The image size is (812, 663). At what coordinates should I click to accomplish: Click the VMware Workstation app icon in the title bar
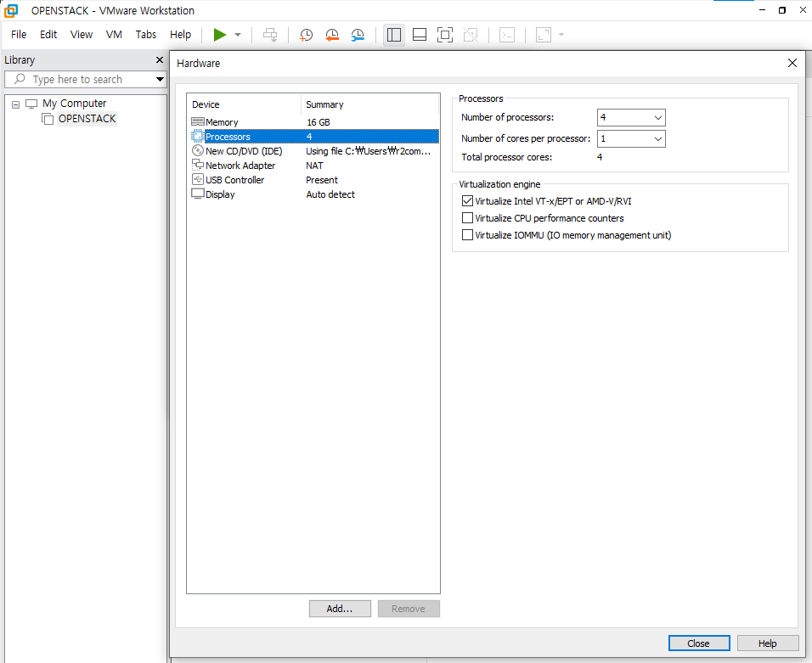pos(11,10)
